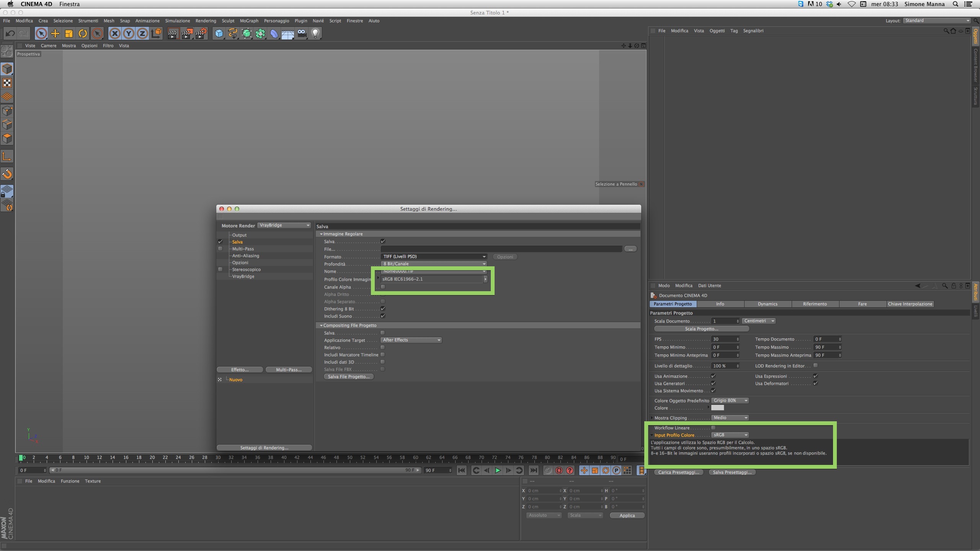Click the Salva File Progetto button

point(348,377)
